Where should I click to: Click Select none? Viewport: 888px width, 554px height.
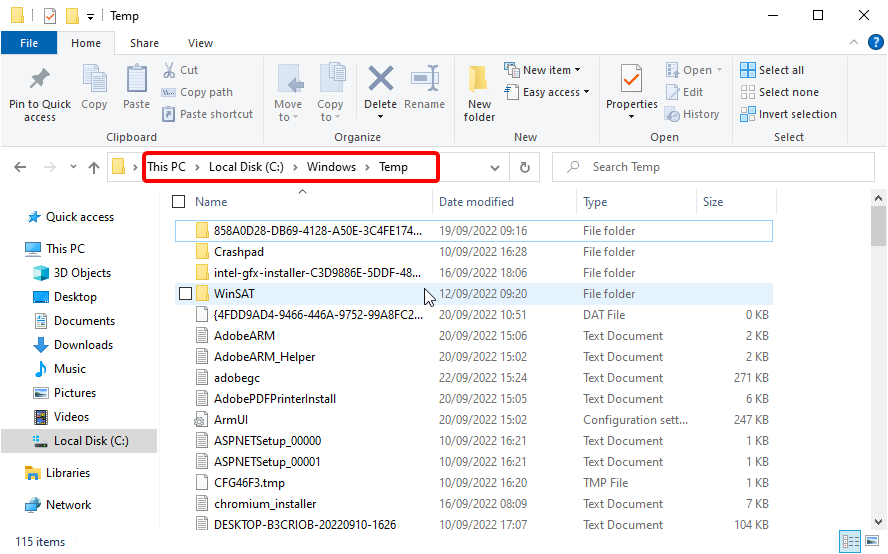(779, 92)
